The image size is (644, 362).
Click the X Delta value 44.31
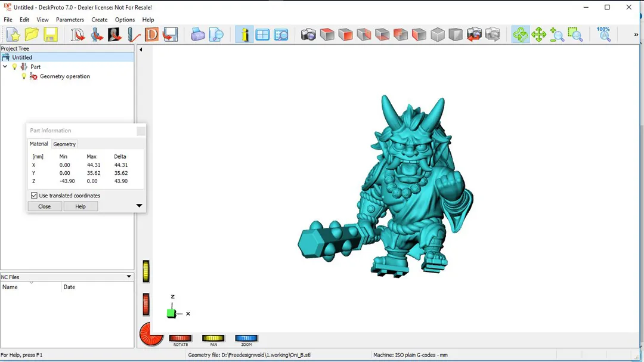tap(120, 165)
